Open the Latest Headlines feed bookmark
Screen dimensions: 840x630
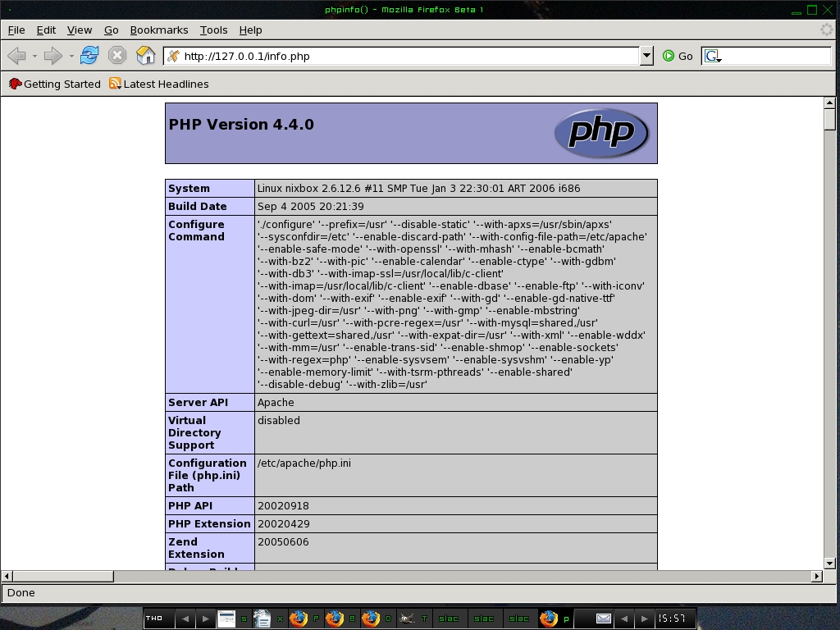(x=159, y=84)
